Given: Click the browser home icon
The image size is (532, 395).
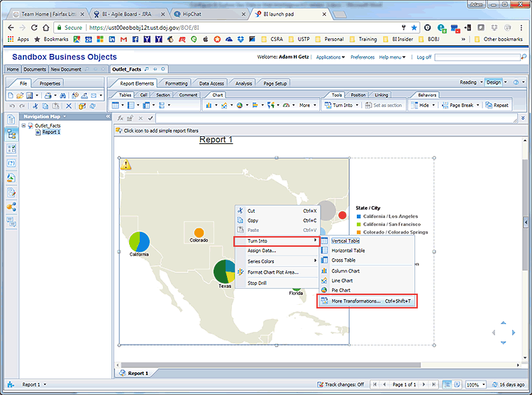Looking at the screenshot, I should [x=46, y=28].
